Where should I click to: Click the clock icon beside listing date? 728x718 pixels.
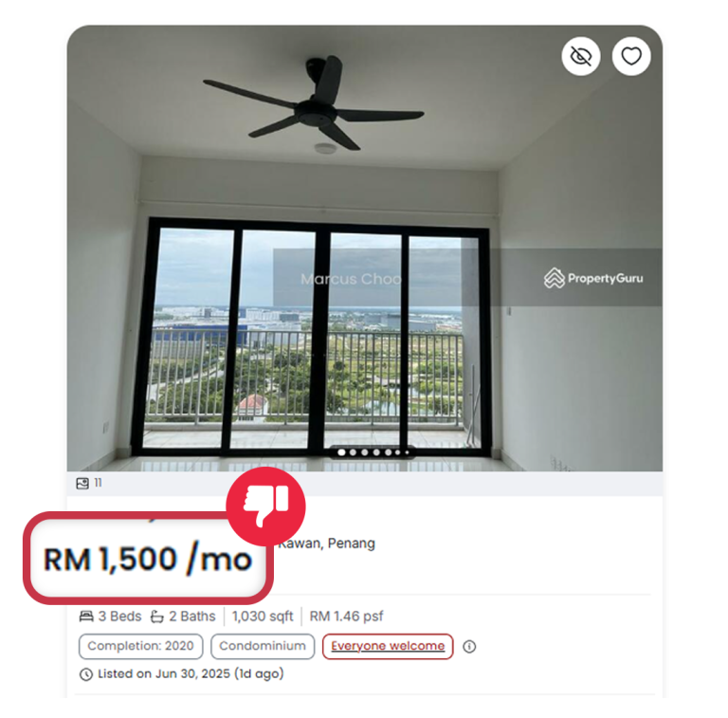pyautogui.click(x=86, y=674)
